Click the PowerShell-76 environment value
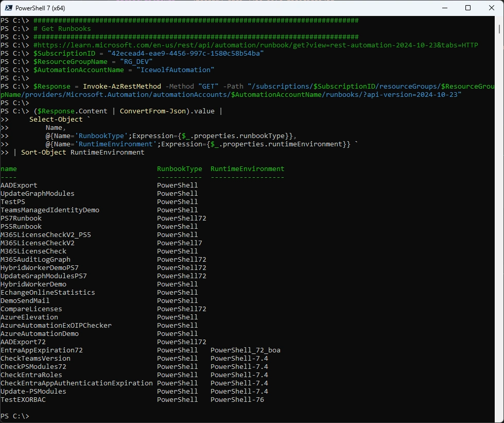 pos(237,400)
